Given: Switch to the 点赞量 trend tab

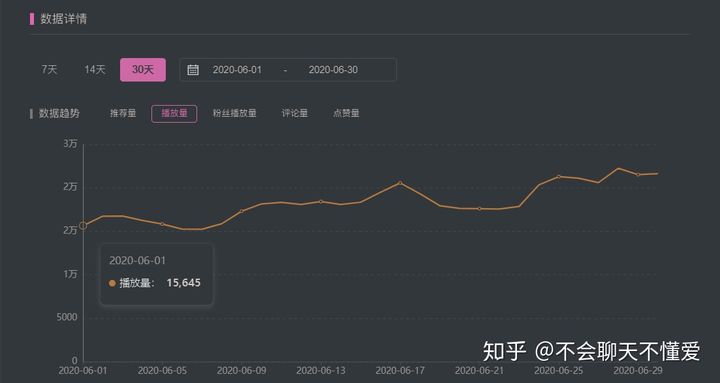Looking at the screenshot, I should pyautogui.click(x=346, y=113).
